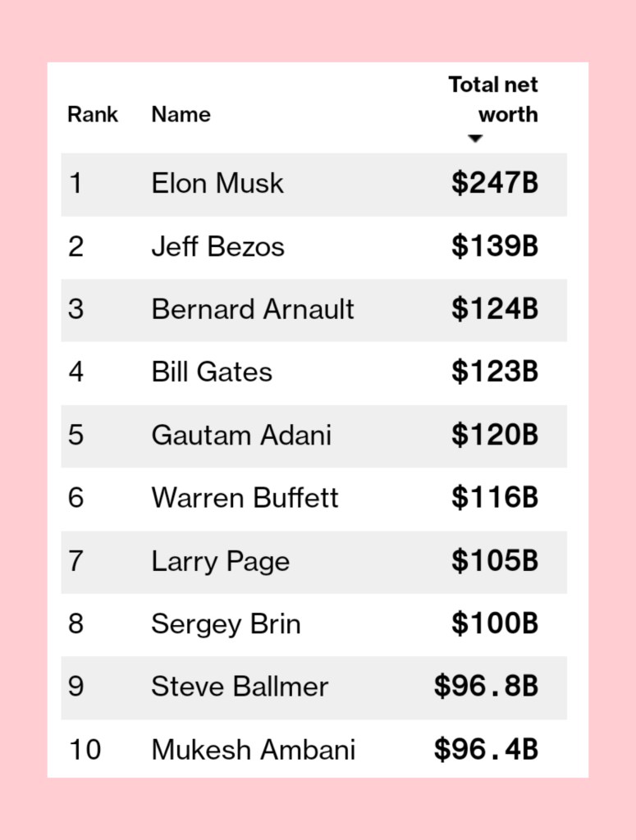Viewport: 636px width, 840px height.
Task: Open Bernard Arnault's entry
Action: point(253,310)
